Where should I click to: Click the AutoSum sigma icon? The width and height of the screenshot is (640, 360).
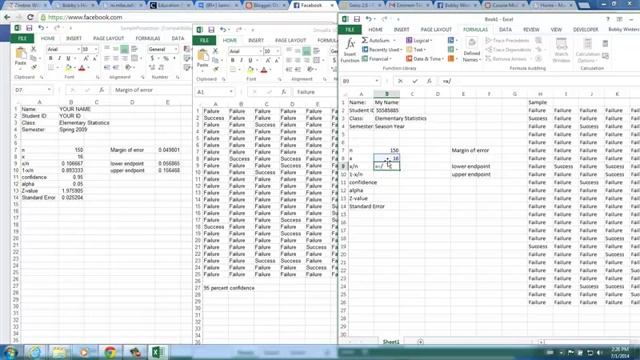pos(365,40)
